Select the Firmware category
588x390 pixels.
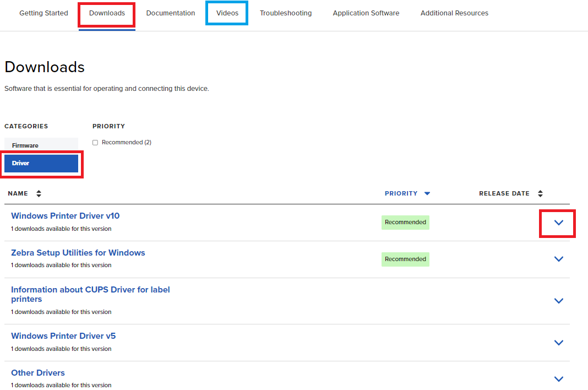41,145
